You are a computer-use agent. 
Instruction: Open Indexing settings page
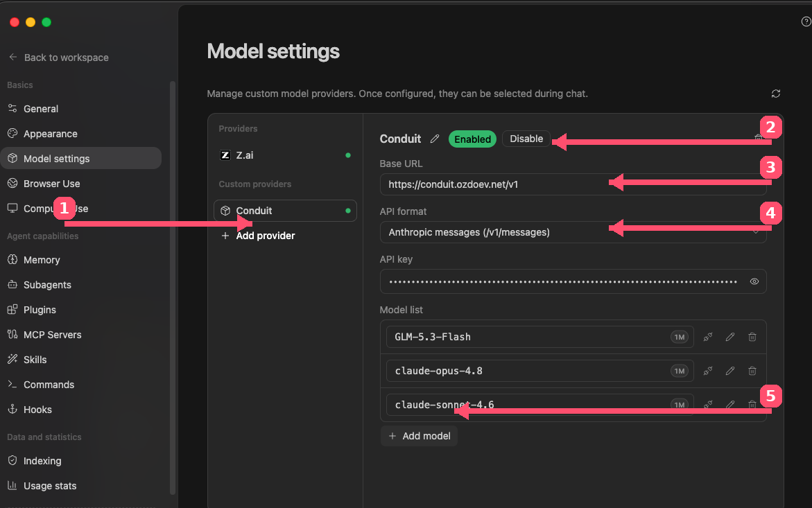point(81,460)
